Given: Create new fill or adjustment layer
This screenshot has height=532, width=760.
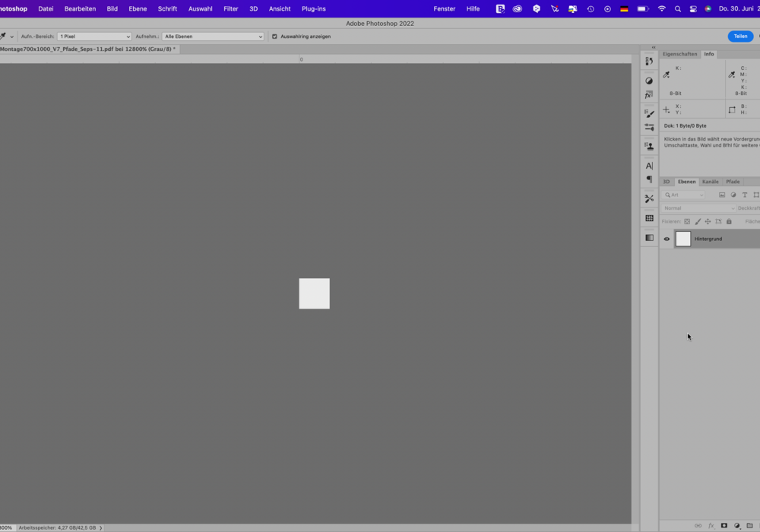Looking at the screenshot, I should click(x=737, y=526).
